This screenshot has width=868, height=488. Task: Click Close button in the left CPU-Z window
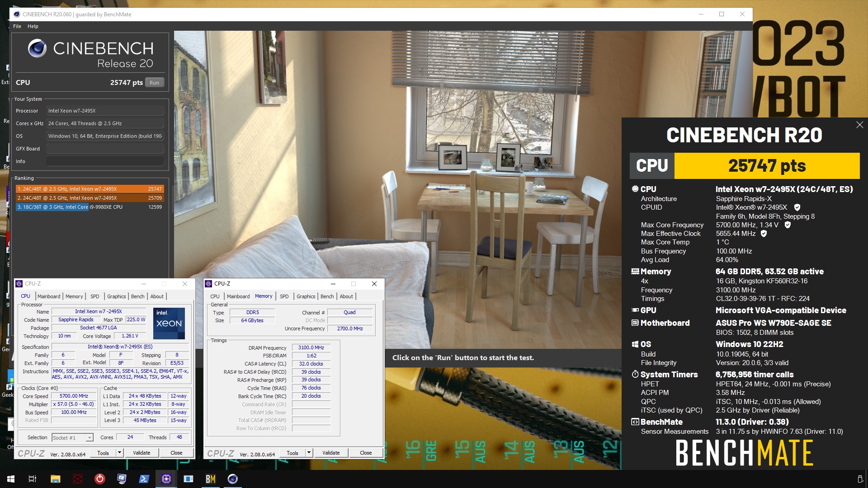[176, 453]
